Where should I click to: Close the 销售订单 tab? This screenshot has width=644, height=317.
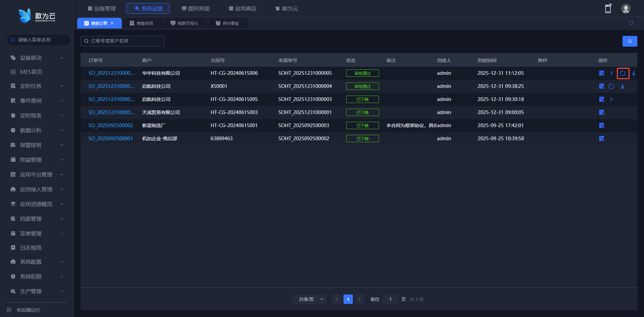coord(112,23)
